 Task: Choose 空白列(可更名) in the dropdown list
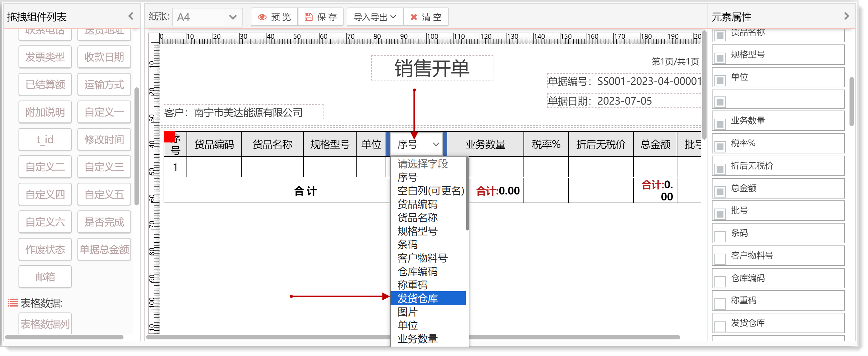click(x=430, y=191)
